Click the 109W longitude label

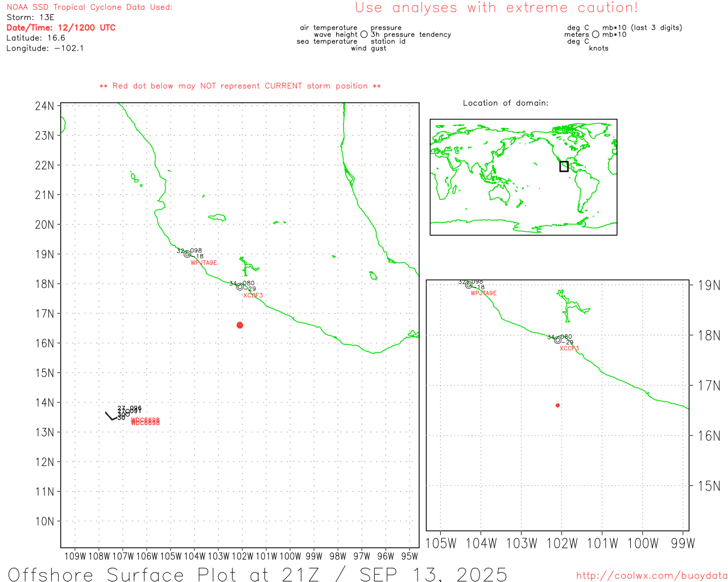pos(75,556)
